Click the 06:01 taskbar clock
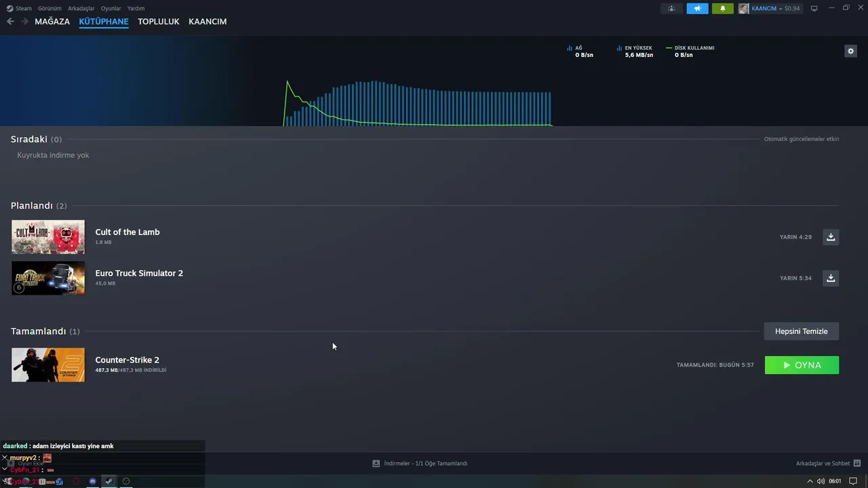This screenshot has height=488, width=868. click(x=835, y=481)
